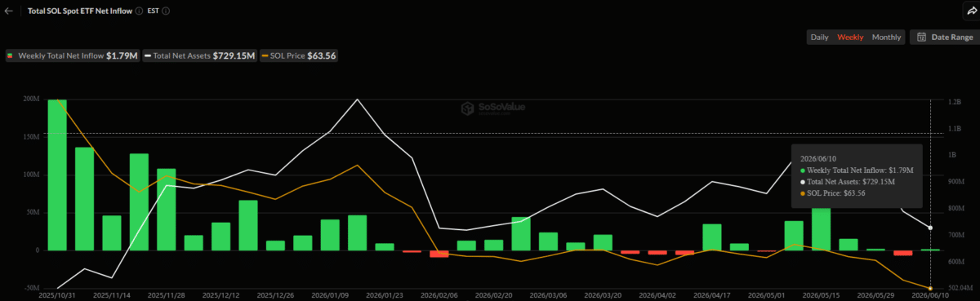Click the 200M left axis label
This screenshot has height=301, width=980.
pos(30,100)
